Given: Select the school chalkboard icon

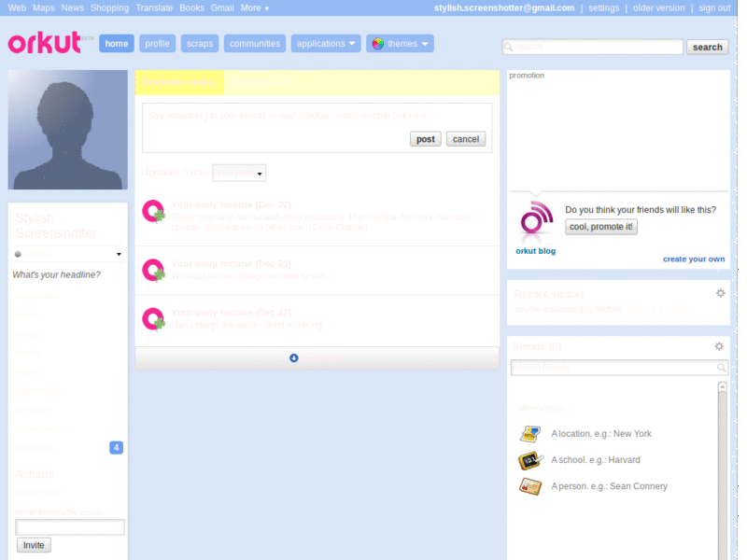Looking at the screenshot, I should [x=530, y=460].
